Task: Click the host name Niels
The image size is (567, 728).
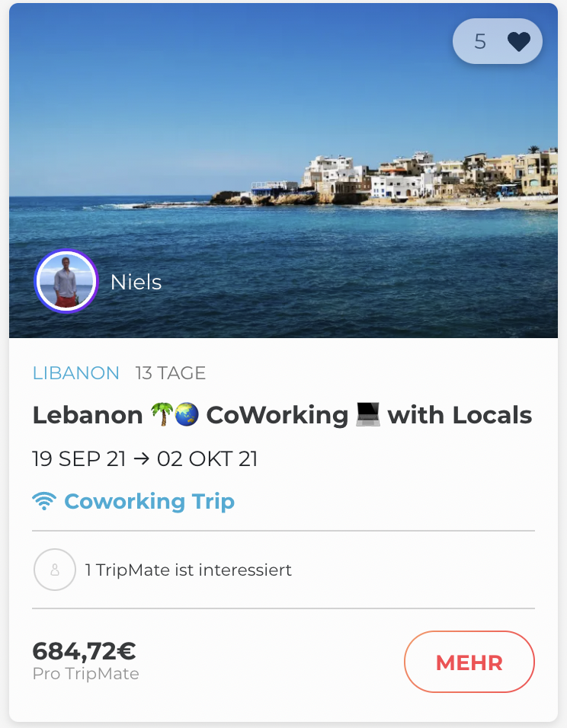Action: pos(136,283)
